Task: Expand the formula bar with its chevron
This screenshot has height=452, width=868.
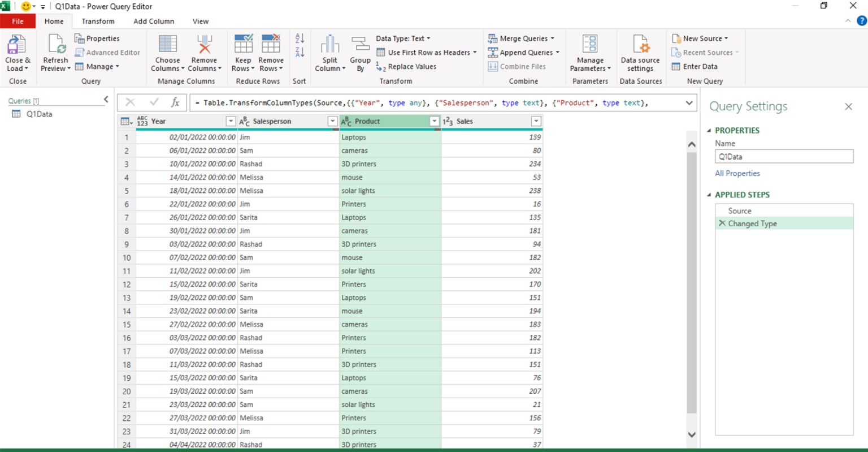Action: [x=688, y=103]
